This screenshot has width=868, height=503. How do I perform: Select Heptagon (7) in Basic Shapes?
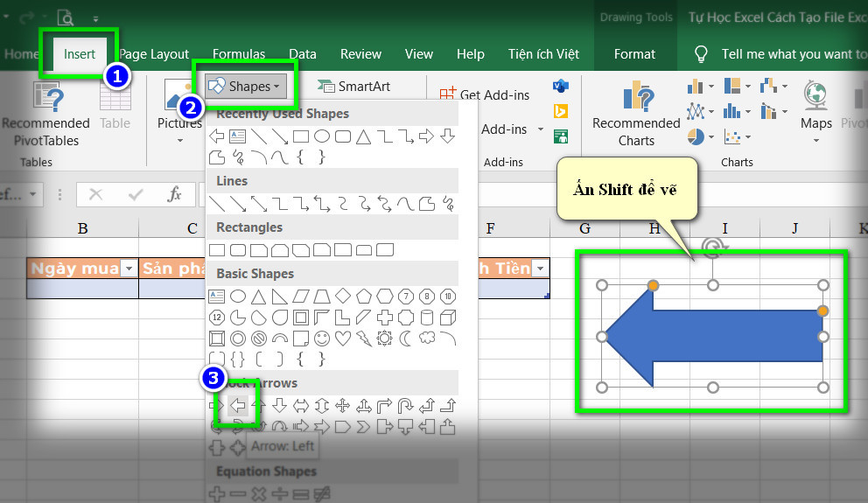(406, 297)
